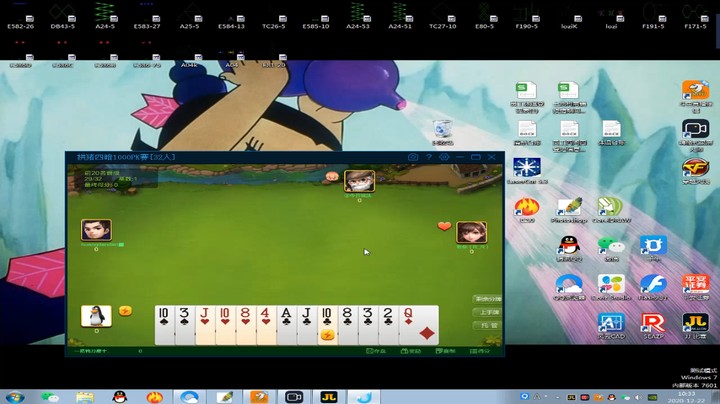Select the Jack of clubs card
Screen dimensions: 720x404
(307, 325)
